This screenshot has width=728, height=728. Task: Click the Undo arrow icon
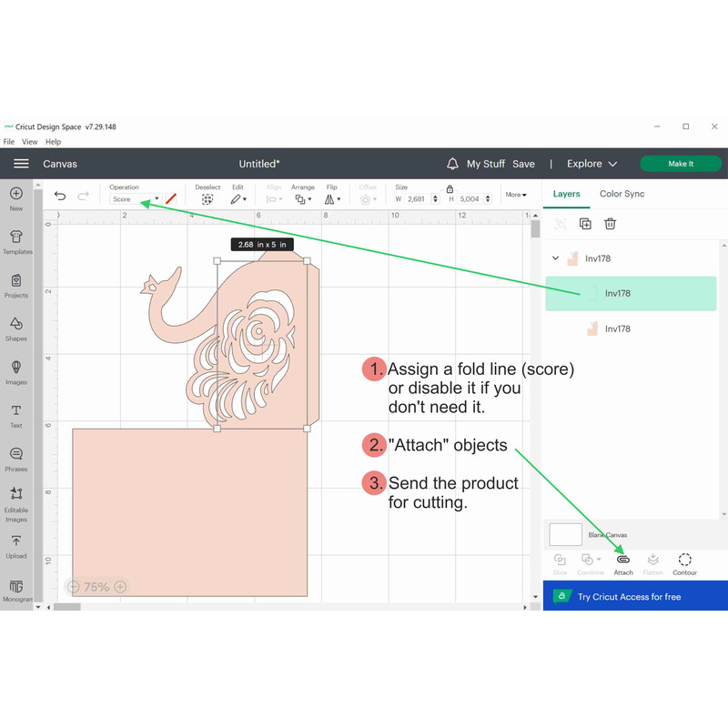coord(60,196)
